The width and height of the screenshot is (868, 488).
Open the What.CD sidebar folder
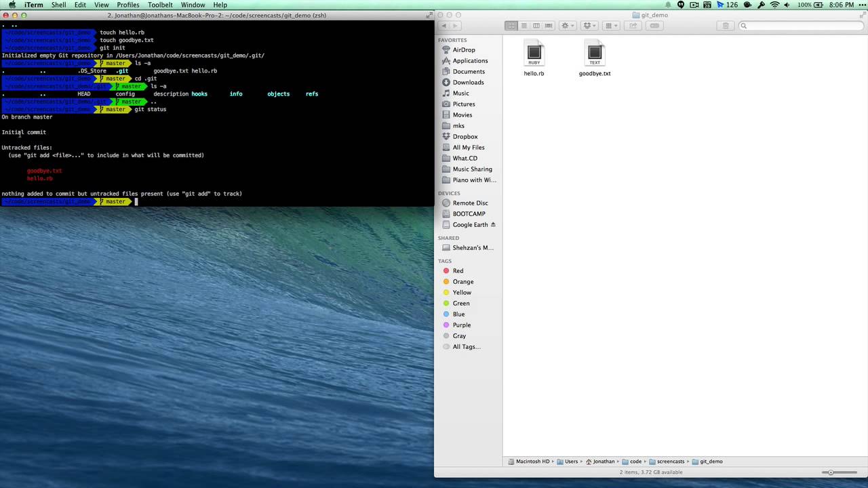tap(465, 158)
